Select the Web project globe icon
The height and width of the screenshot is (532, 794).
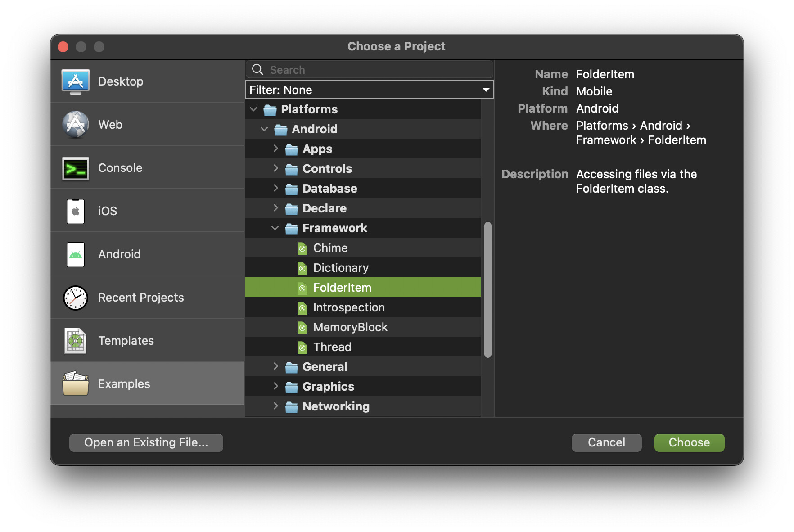tap(76, 125)
